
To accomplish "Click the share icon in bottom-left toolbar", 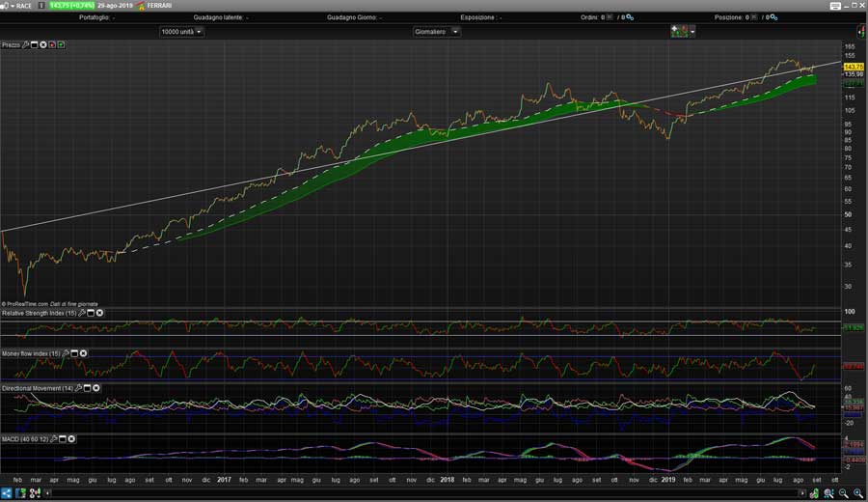I will click(7, 493).
